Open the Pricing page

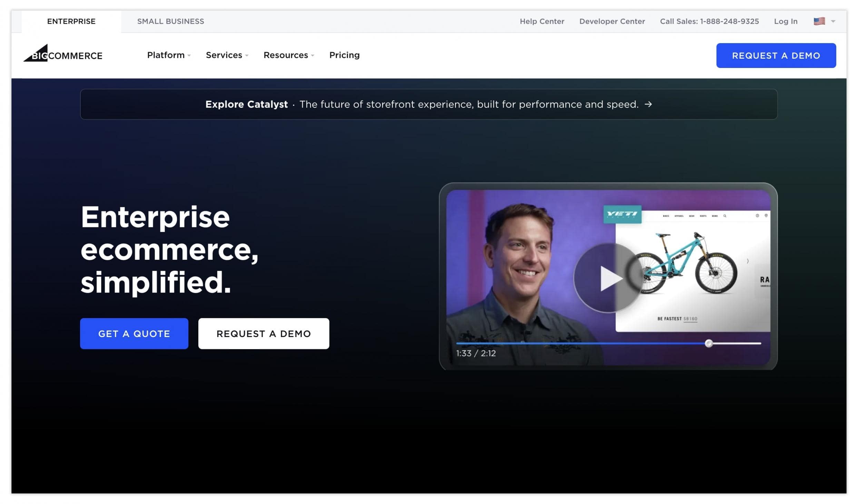(x=344, y=55)
